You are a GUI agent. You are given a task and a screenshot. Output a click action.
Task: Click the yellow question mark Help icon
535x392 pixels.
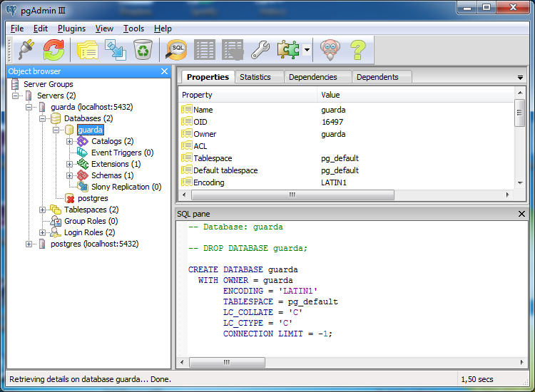pos(358,50)
